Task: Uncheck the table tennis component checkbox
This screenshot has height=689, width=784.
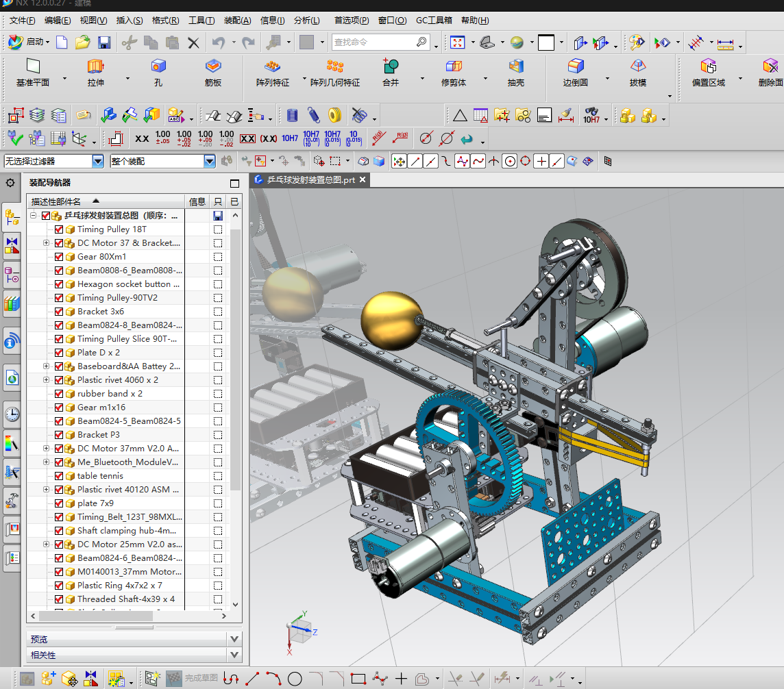Action: point(59,476)
